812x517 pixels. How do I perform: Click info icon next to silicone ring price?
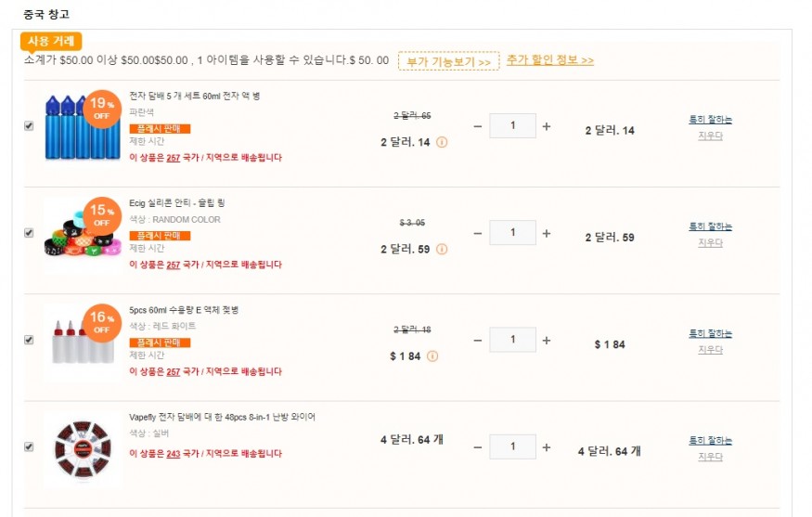[x=442, y=249]
